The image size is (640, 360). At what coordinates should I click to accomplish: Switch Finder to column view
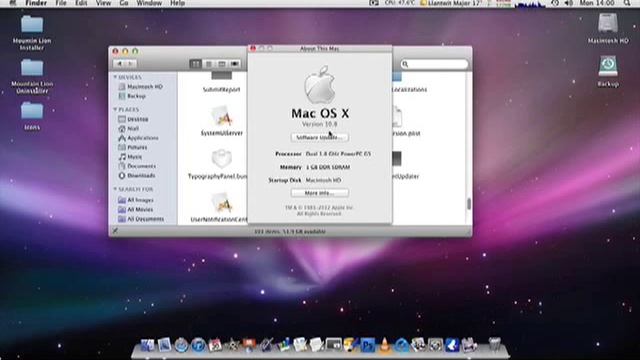[222, 64]
